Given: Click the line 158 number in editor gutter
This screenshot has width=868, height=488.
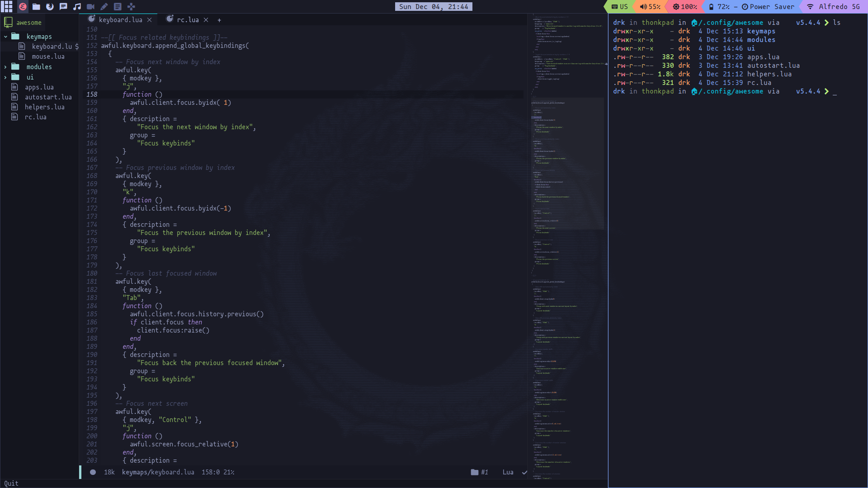Looking at the screenshot, I should [92, 94].
